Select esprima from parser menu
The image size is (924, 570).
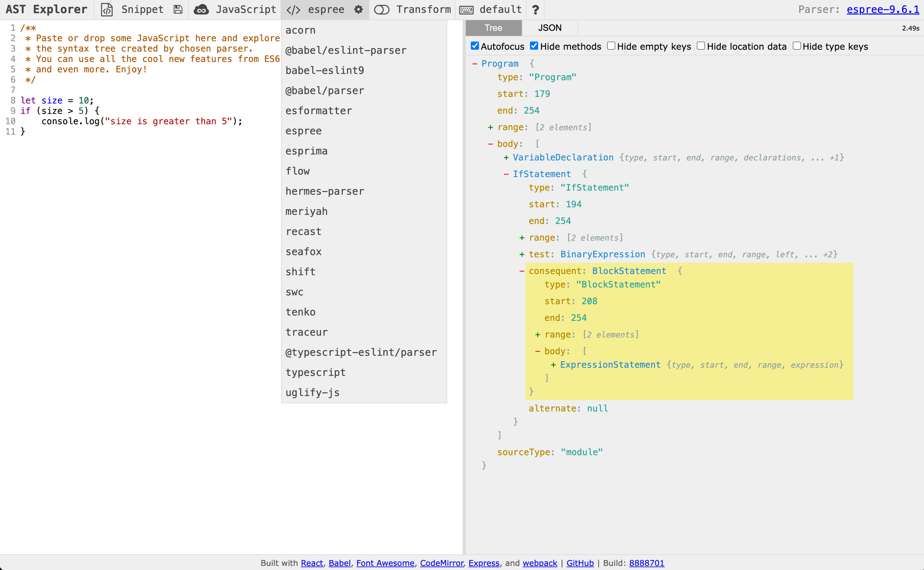[x=306, y=151]
